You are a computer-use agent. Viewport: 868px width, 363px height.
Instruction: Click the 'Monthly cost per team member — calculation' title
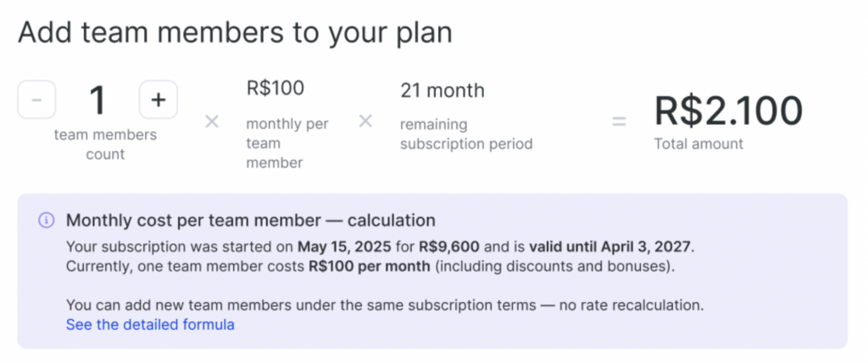pyautogui.click(x=250, y=221)
